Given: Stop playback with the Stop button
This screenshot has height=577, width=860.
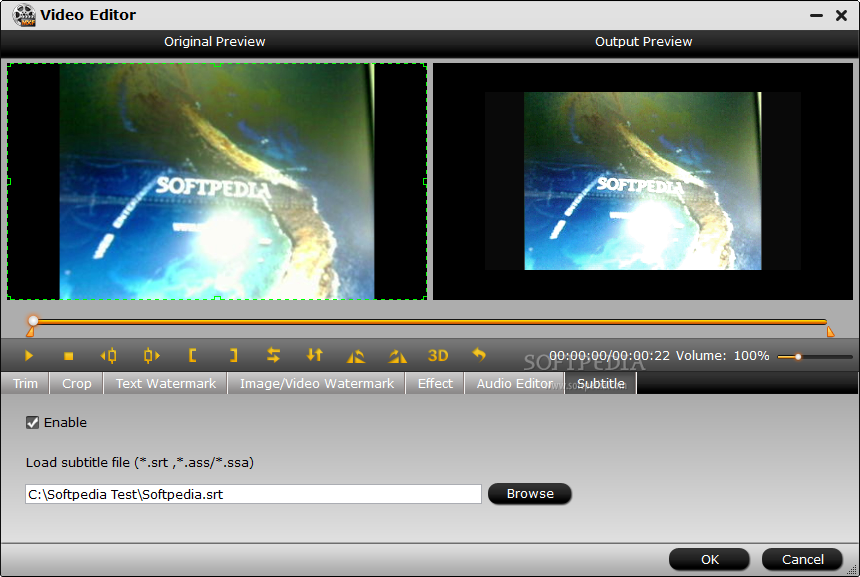Looking at the screenshot, I should coord(69,356).
